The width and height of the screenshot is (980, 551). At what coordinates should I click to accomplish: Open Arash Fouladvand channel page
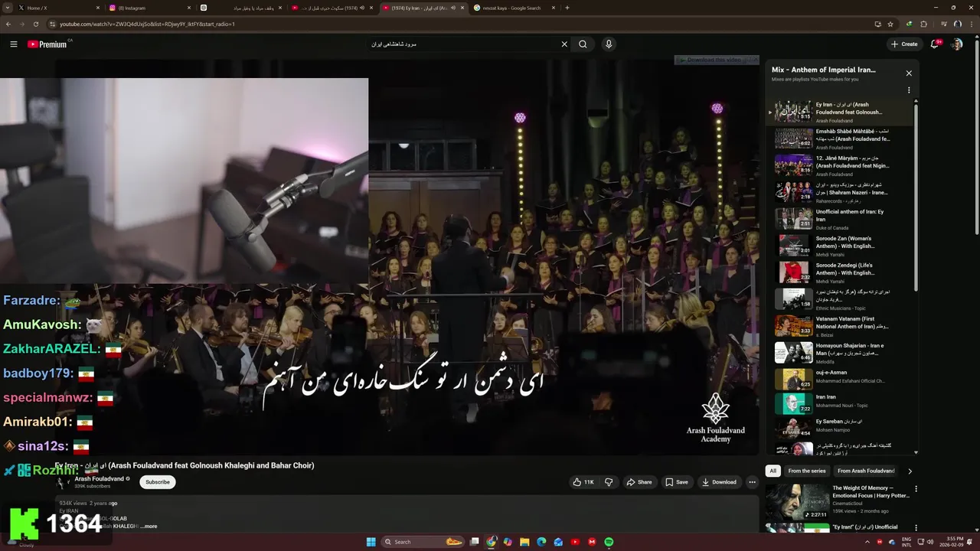pos(99,479)
